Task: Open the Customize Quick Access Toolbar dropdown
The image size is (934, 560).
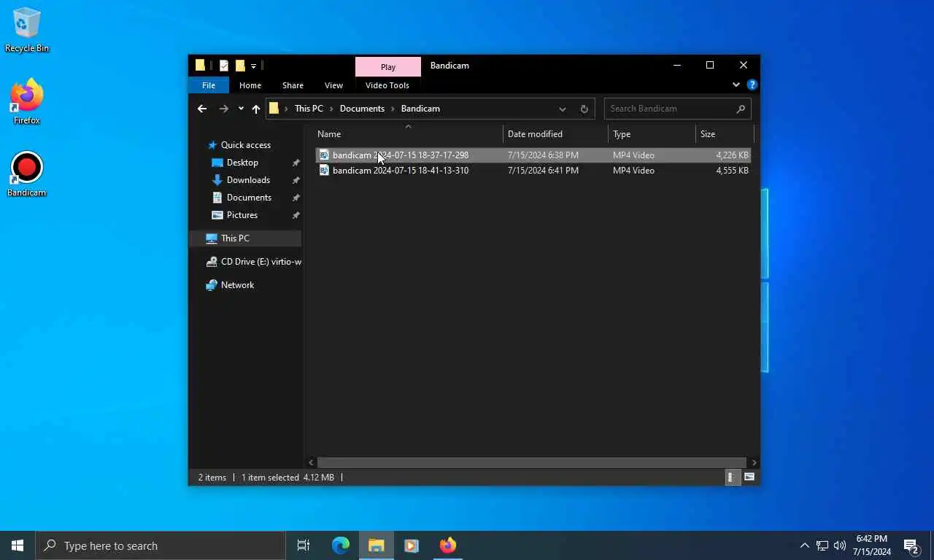Action: click(x=253, y=66)
